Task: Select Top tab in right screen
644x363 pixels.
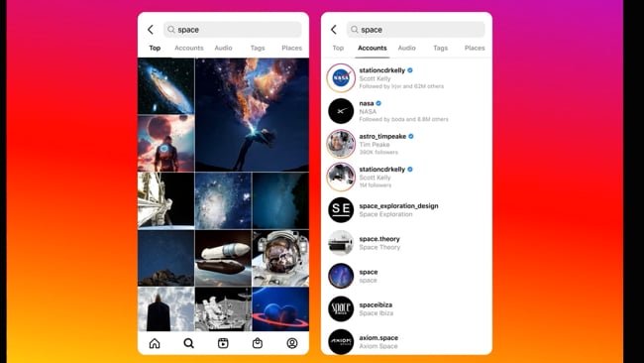Action: tap(338, 48)
